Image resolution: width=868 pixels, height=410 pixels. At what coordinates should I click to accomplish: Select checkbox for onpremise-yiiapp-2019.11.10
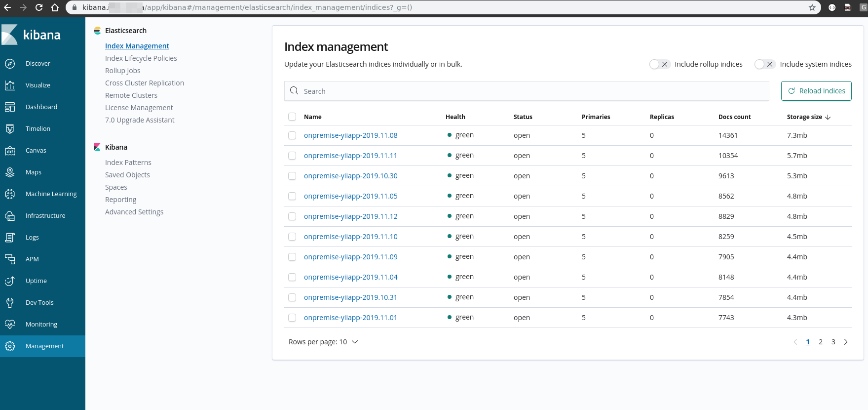coord(292,237)
